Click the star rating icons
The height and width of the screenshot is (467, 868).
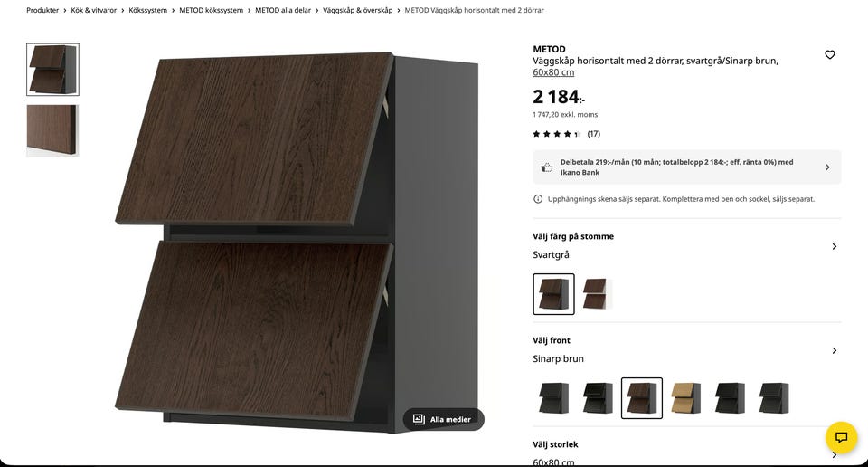556,134
